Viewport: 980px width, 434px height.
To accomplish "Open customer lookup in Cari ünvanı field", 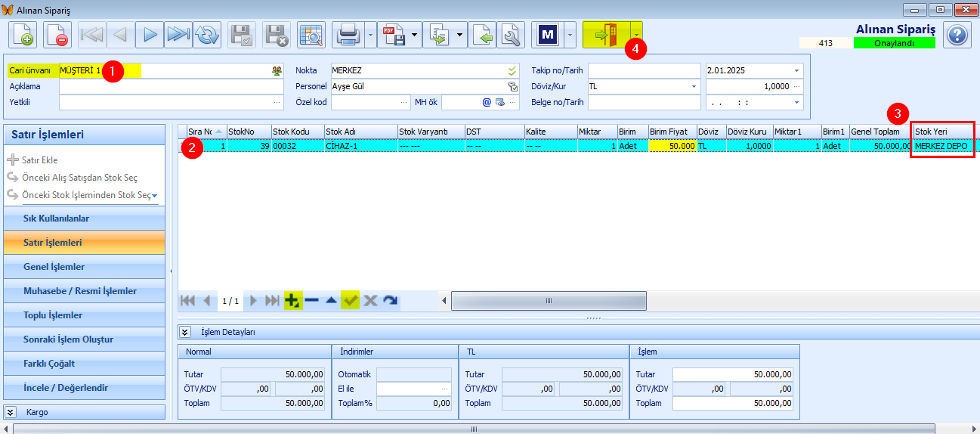I will 277,70.
